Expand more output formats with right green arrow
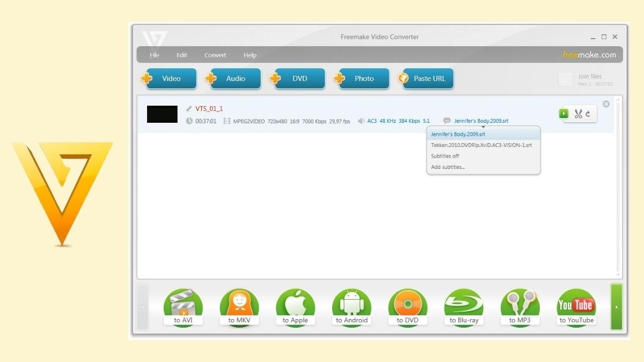The height and width of the screenshot is (362, 644). [615, 307]
